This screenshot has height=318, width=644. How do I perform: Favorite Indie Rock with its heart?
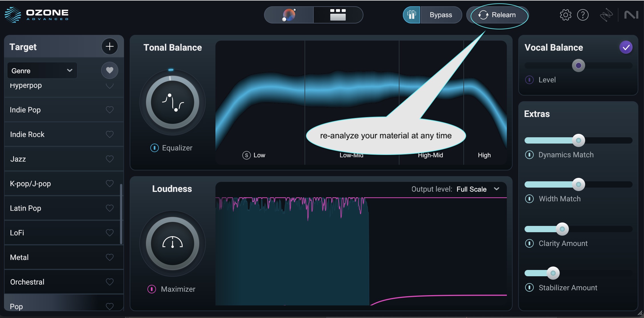tap(110, 134)
